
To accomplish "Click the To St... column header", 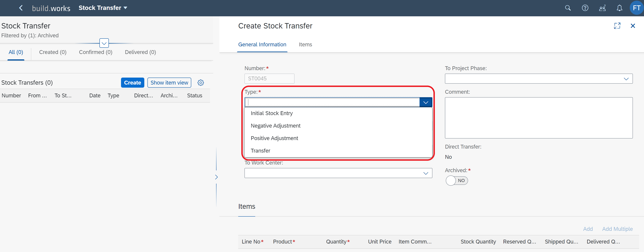I will point(63,96).
